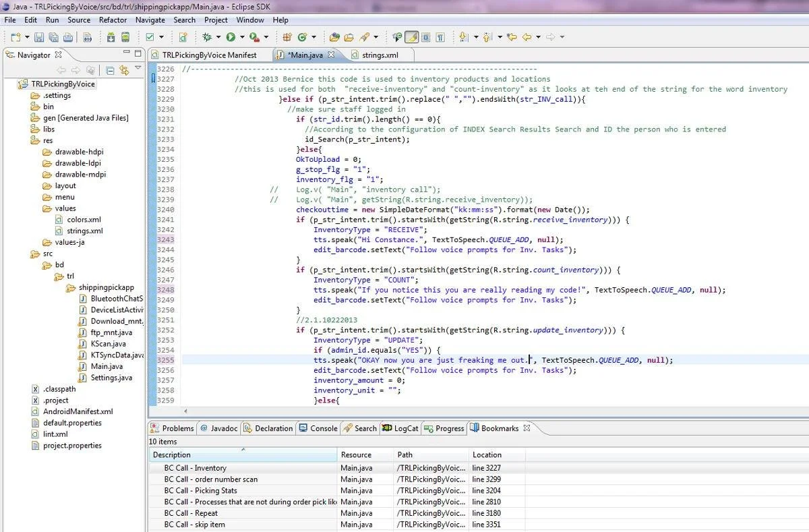Open the Refactor menu
809x532 pixels.
113,20
